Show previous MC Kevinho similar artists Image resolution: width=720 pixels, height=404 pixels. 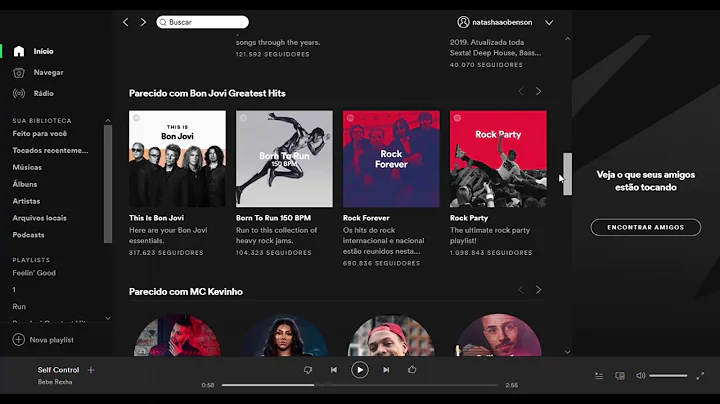521,290
